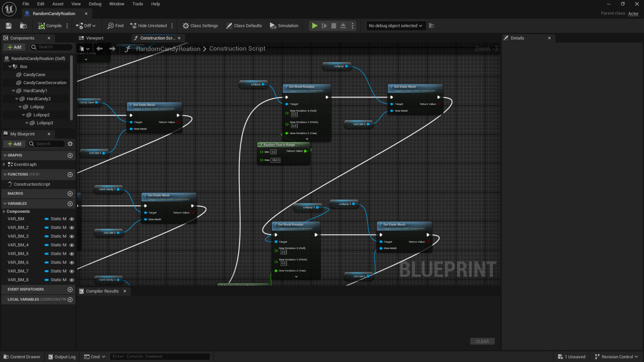
Task: Toggle Simulation mode
Action: pyautogui.click(x=284, y=26)
